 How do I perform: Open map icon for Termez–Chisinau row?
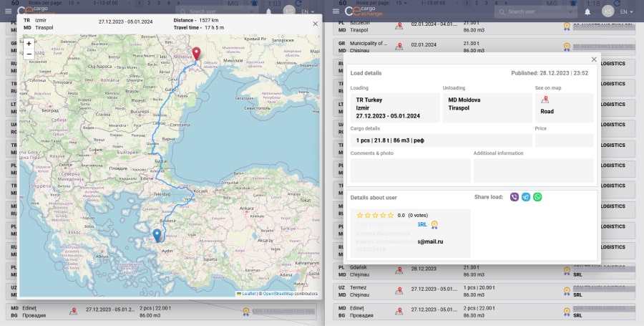[x=399, y=290]
